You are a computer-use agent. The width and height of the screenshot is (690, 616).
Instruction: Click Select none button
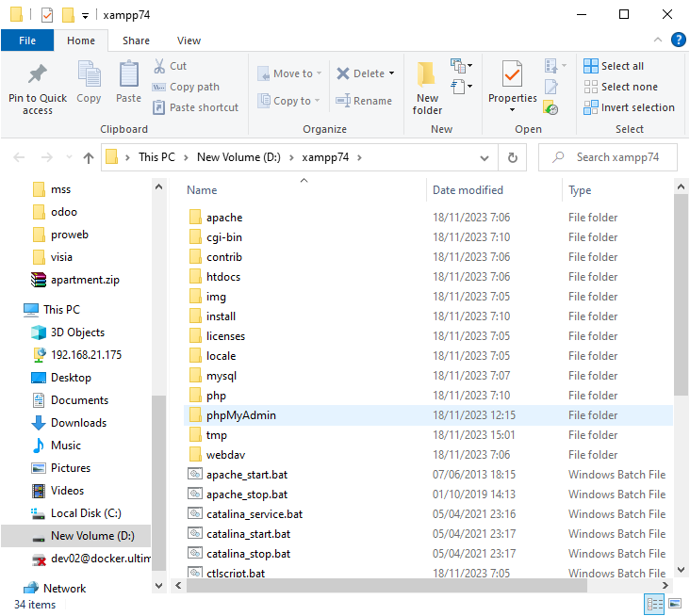coord(620,87)
